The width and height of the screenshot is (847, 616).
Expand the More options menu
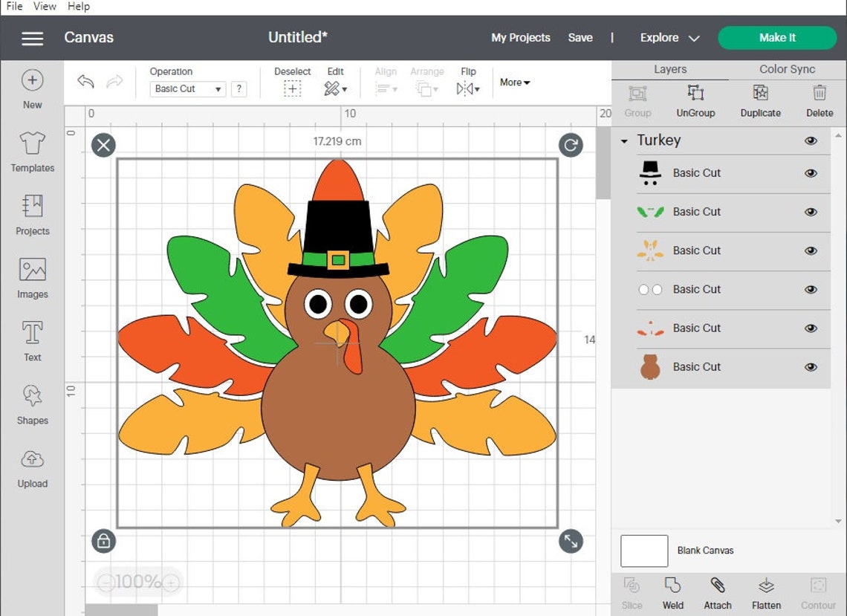tap(514, 82)
